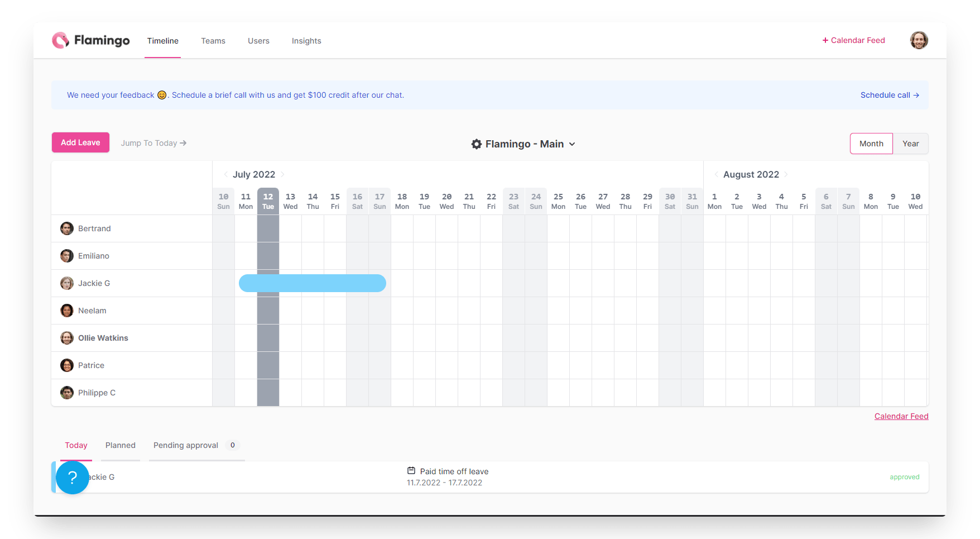Viewport: 980px width, 539px height.
Task: Open the help question mark bubble
Action: coord(72,478)
